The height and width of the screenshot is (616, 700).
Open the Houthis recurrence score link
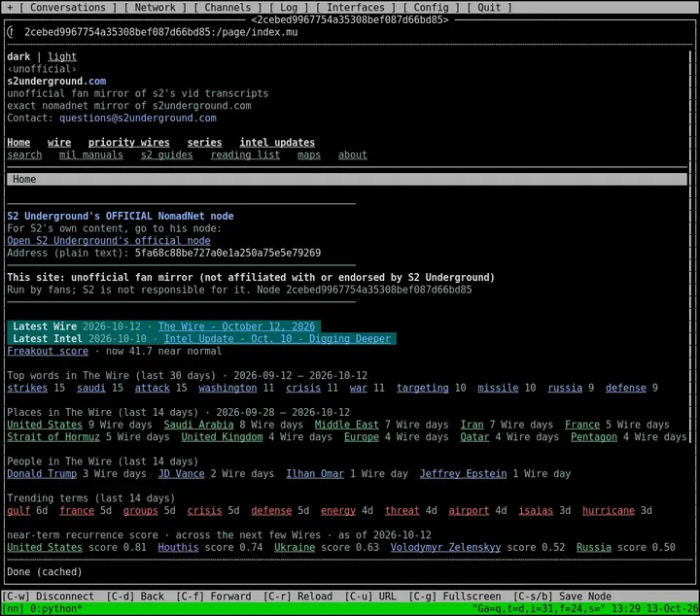click(x=178, y=548)
